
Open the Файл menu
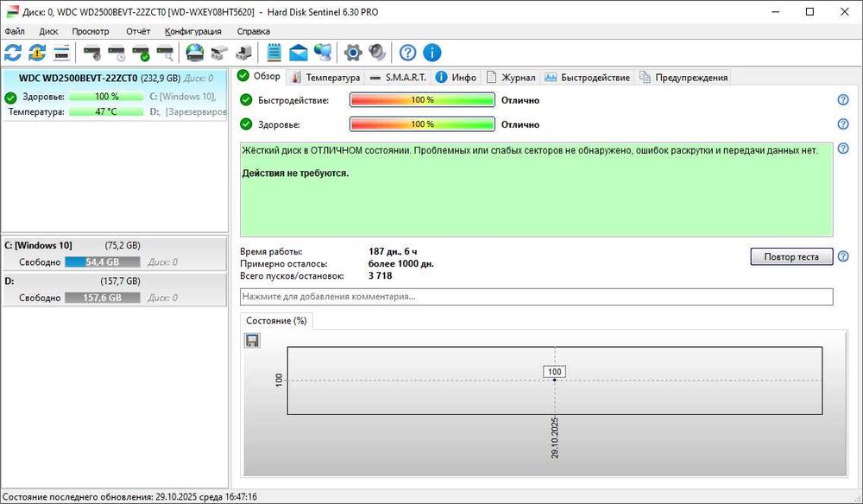(x=15, y=31)
